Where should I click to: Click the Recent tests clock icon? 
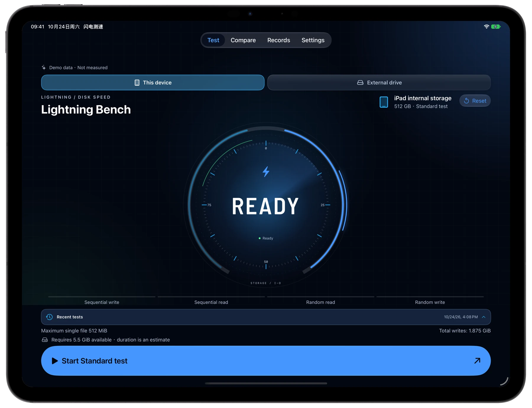click(49, 317)
